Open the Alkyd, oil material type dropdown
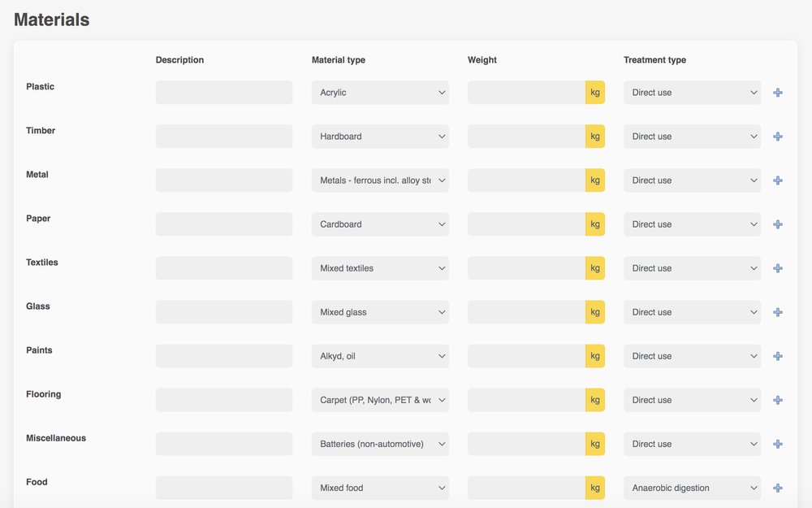The height and width of the screenshot is (508, 812). click(x=380, y=356)
